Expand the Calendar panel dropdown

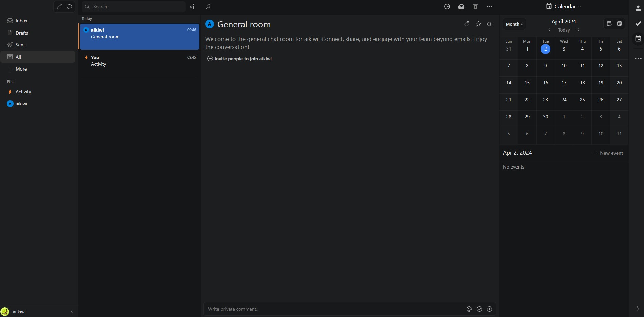[564, 7]
